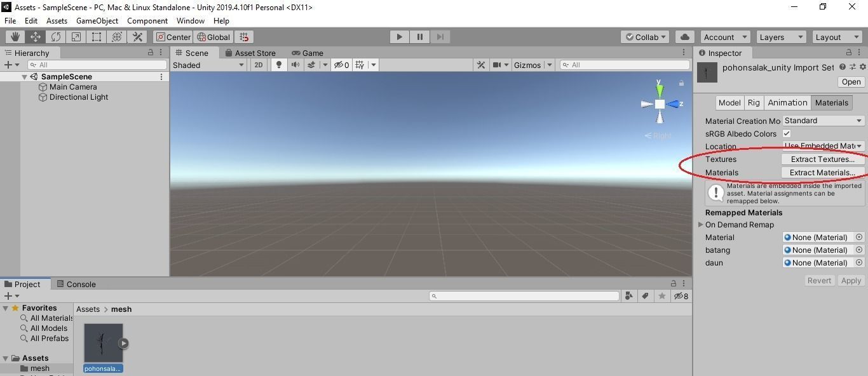This screenshot has height=376, width=868.
Task: Select the Rotate tool
Action: [x=56, y=37]
